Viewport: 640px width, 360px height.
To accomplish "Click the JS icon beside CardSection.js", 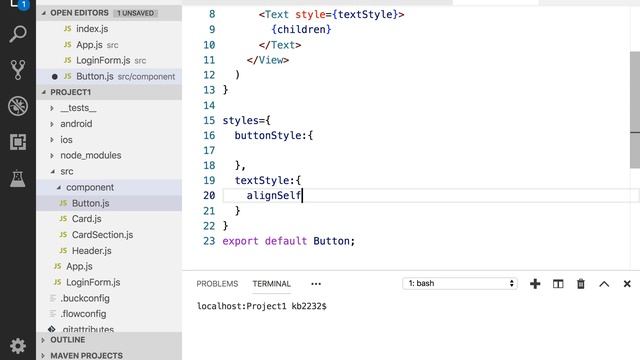I will (63, 235).
